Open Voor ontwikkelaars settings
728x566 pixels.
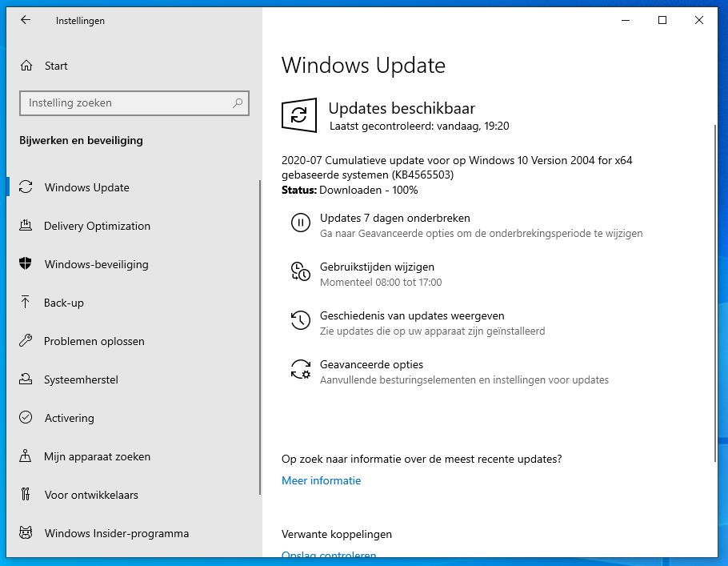click(91, 495)
